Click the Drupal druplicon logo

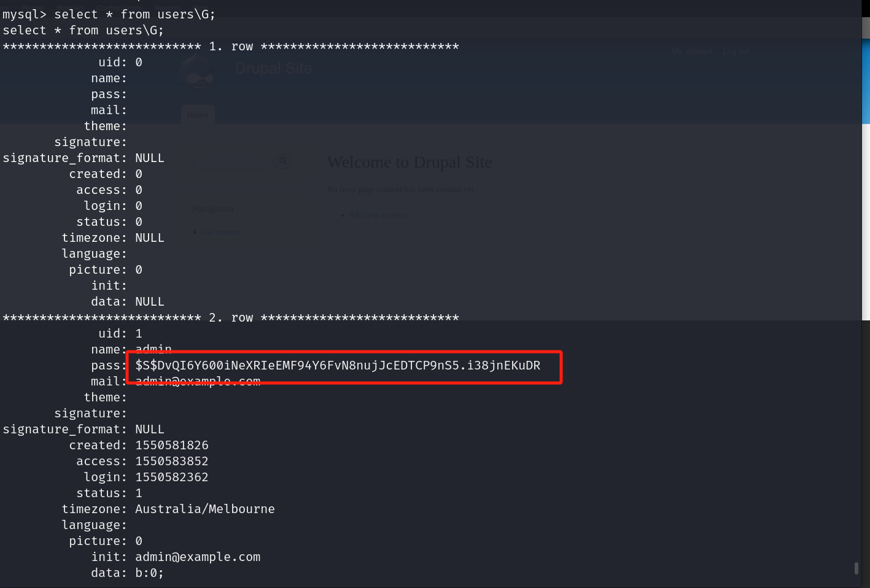[198, 71]
